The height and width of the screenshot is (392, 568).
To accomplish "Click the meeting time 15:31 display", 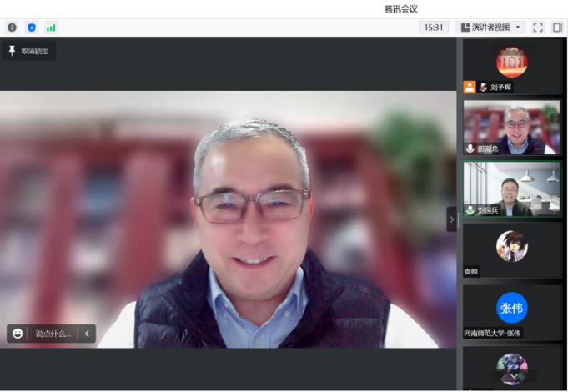I will click(x=434, y=28).
